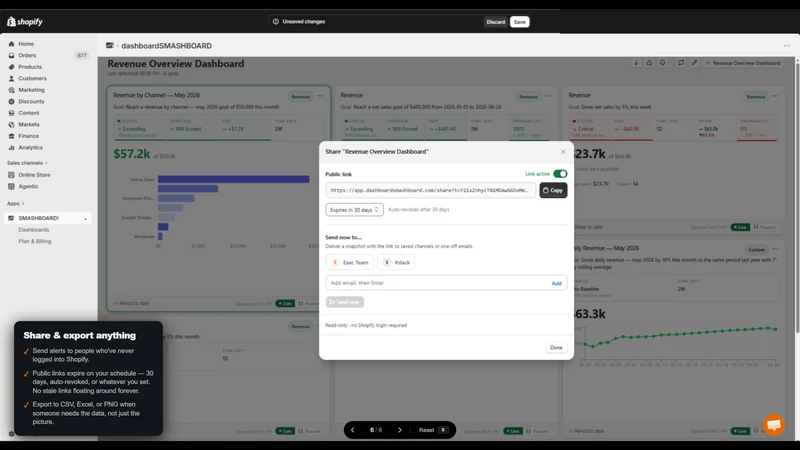Viewport: 800px width, 450px height.
Task: Click the edit pencil toolbar icon
Action: tap(694, 63)
